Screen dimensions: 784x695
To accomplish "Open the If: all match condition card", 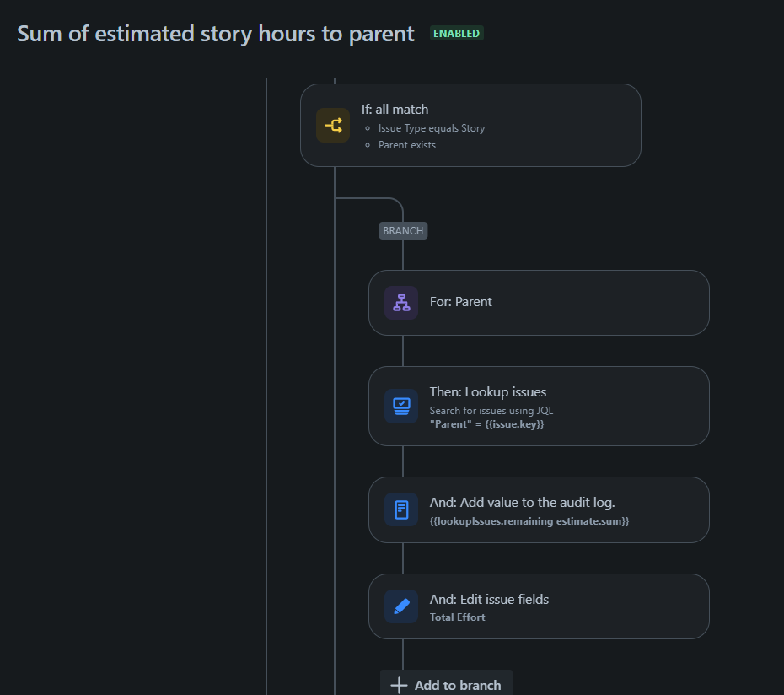I will 470,125.
